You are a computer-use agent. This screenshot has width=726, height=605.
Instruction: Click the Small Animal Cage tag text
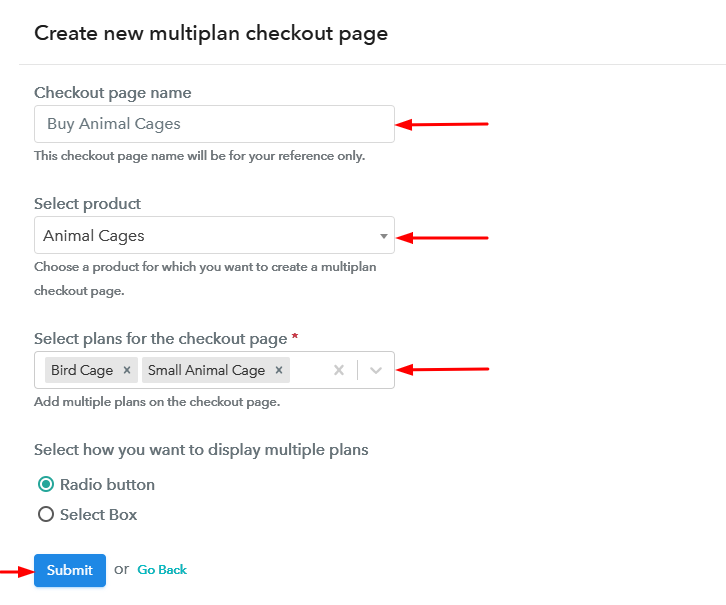206,370
